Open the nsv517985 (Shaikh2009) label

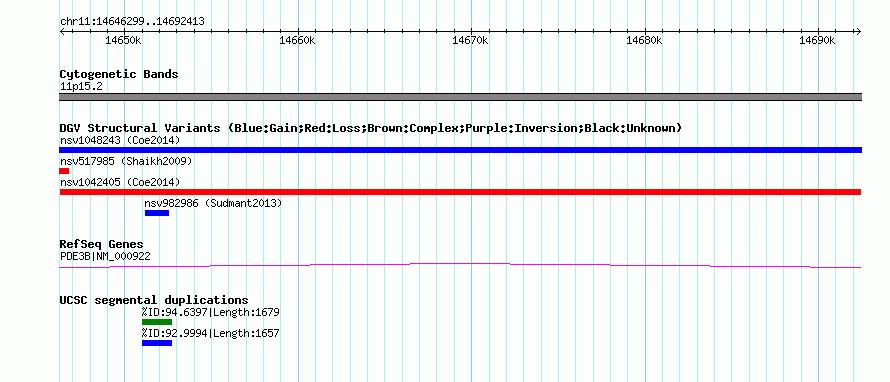click(x=126, y=162)
